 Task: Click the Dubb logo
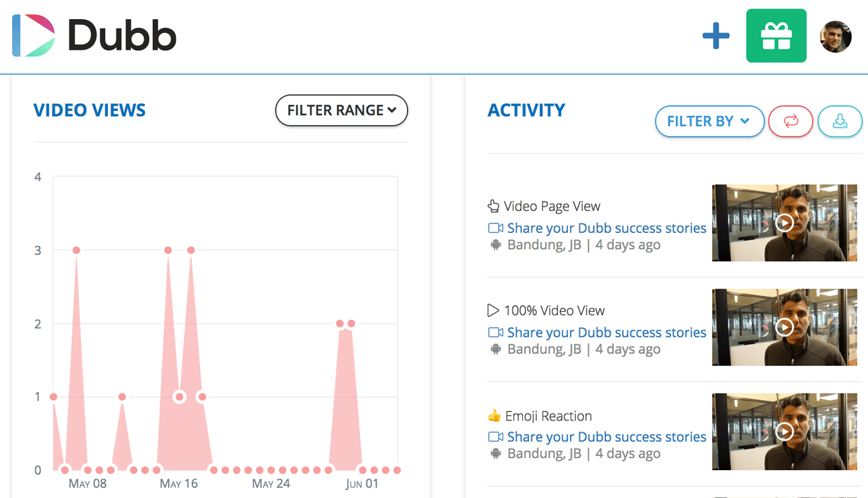[94, 36]
